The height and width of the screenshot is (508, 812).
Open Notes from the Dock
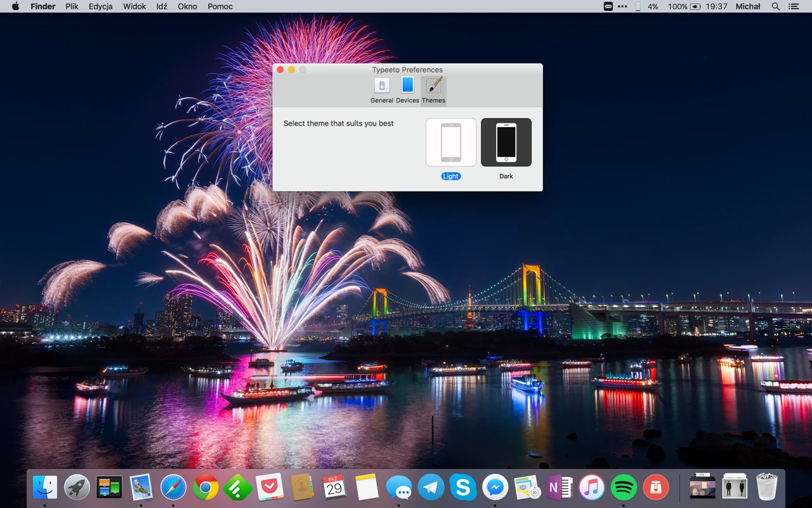[x=367, y=487]
